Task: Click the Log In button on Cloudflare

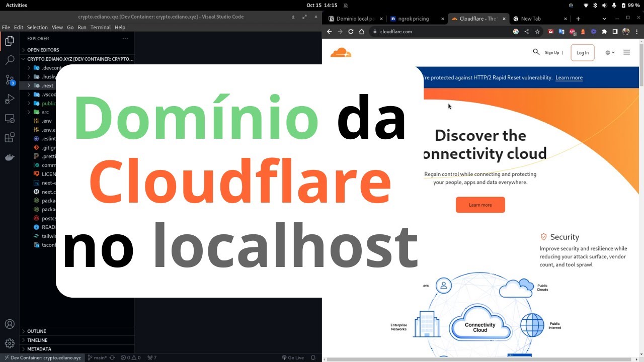Action: [x=583, y=53]
